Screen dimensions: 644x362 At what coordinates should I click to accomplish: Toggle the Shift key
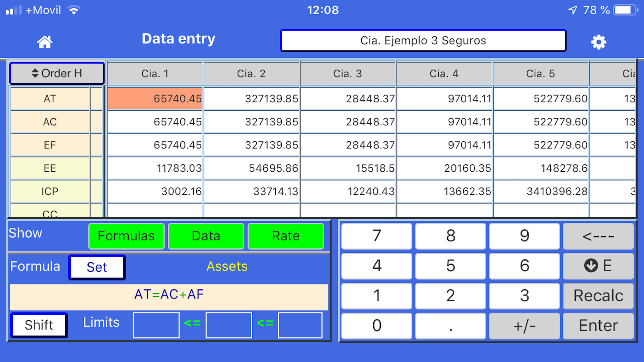(x=39, y=325)
